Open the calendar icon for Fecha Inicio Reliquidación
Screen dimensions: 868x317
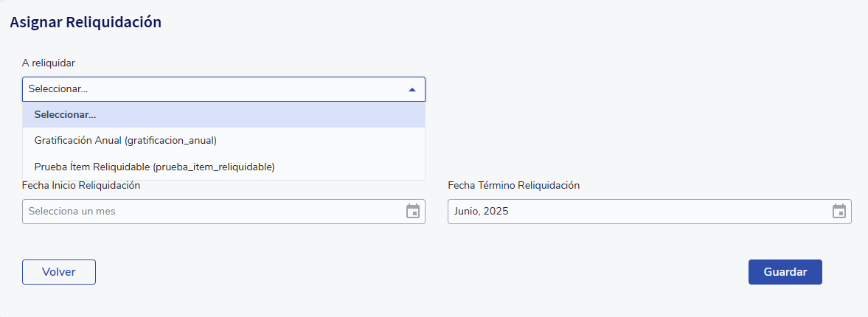pos(413,212)
